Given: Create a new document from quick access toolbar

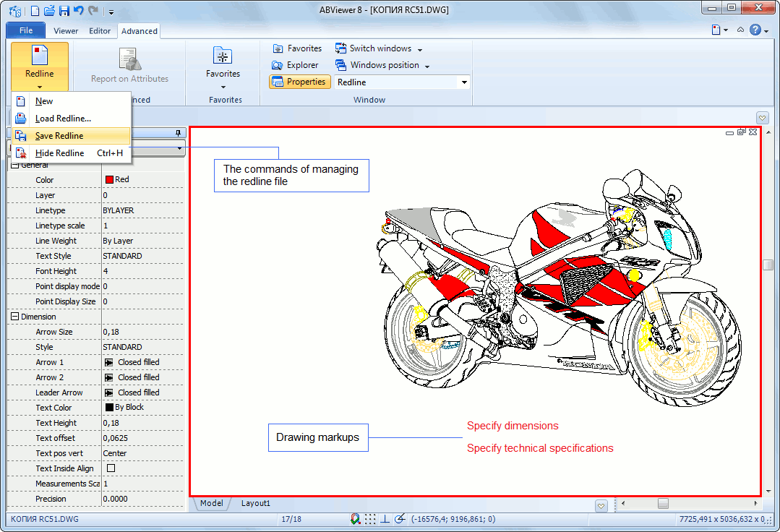Looking at the screenshot, I should click(x=35, y=10).
